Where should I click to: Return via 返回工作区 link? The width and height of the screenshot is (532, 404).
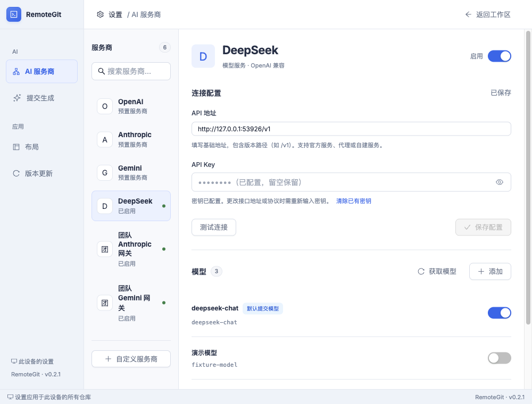tap(487, 14)
